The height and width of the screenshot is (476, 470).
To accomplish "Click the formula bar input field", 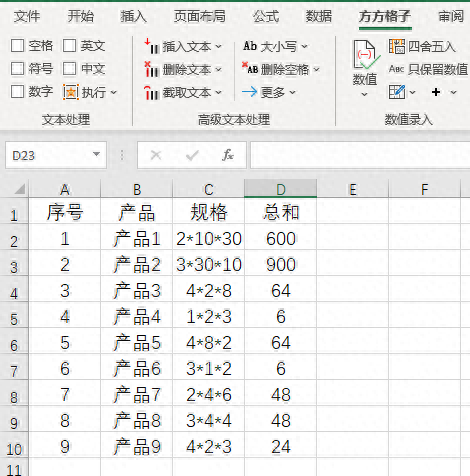I will [x=360, y=155].
